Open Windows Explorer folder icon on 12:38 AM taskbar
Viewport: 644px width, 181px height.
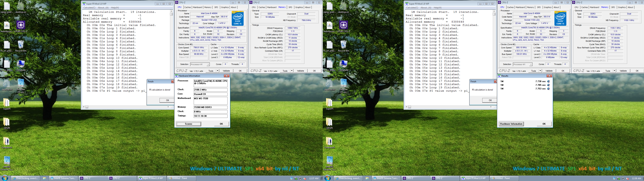[367, 178]
